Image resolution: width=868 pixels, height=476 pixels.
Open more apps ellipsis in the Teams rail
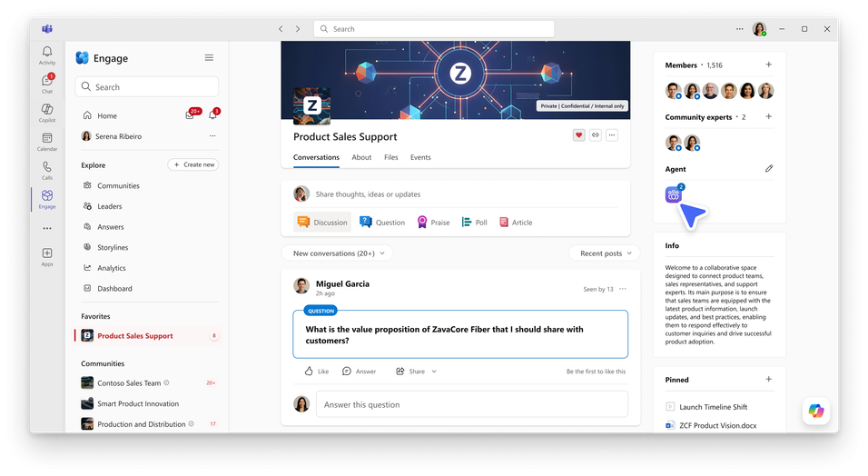(x=47, y=228)
